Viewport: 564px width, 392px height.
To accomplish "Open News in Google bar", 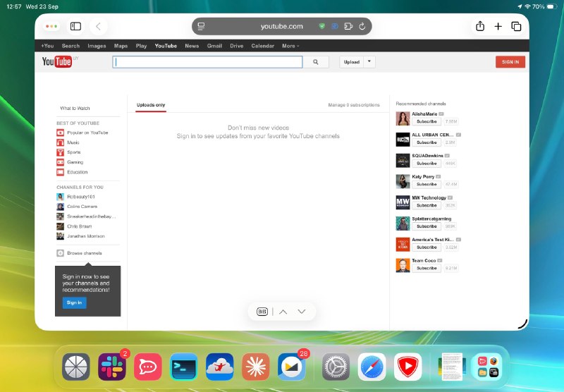I will [x=192, y=46].
